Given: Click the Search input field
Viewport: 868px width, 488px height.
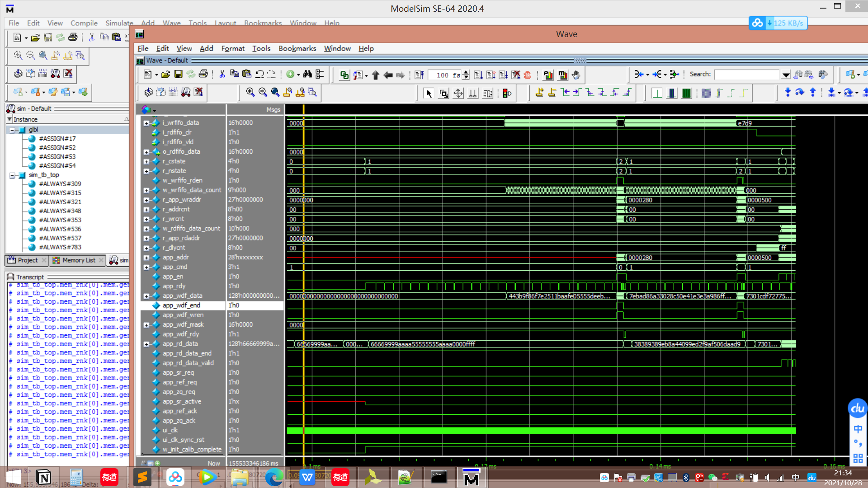Looking at the screenshot, I should pos(747,75).
